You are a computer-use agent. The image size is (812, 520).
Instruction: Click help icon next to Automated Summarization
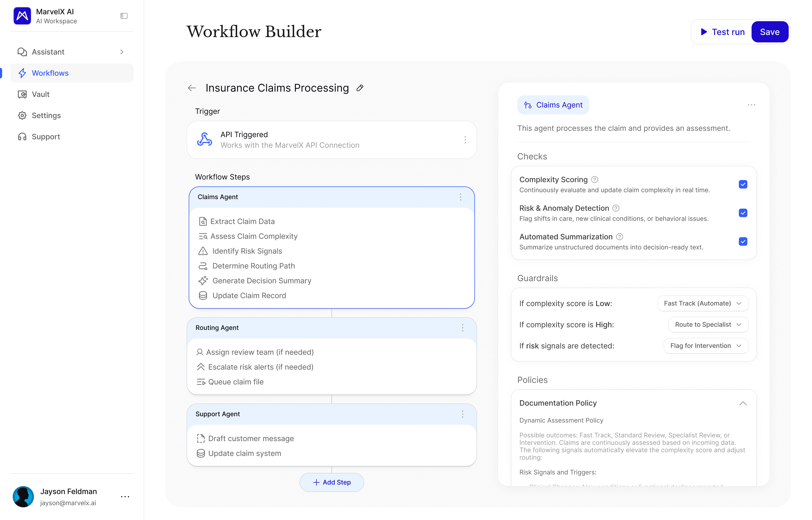(x=619, y=237)
